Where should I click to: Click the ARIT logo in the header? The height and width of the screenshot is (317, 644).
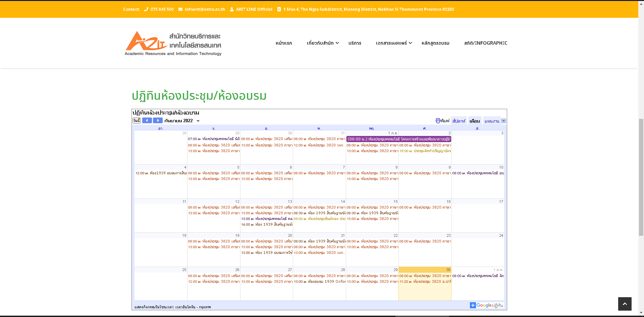[x=173, y=43]
